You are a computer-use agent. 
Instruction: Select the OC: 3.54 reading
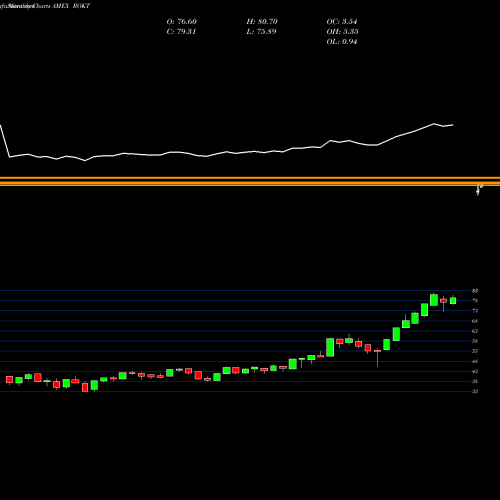[342, 22]
